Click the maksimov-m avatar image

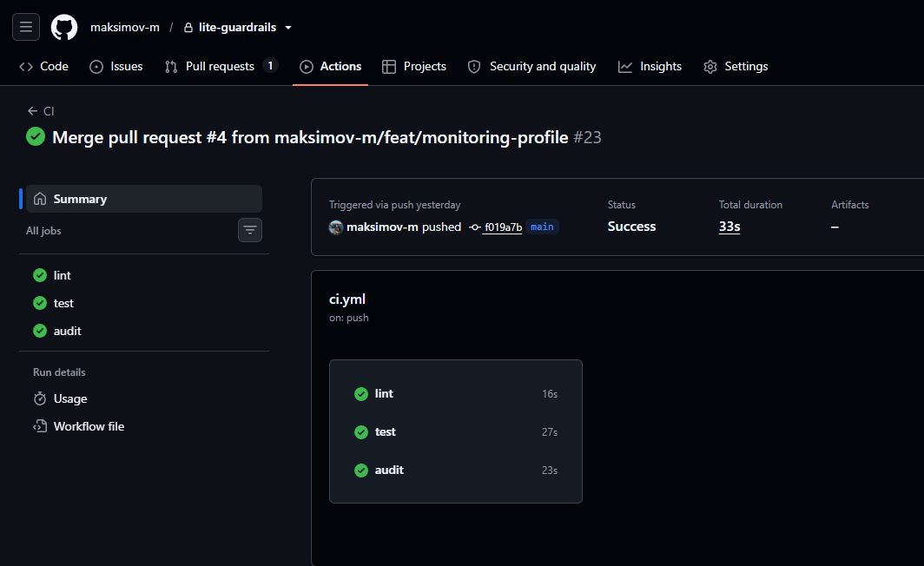pos(336,227)
